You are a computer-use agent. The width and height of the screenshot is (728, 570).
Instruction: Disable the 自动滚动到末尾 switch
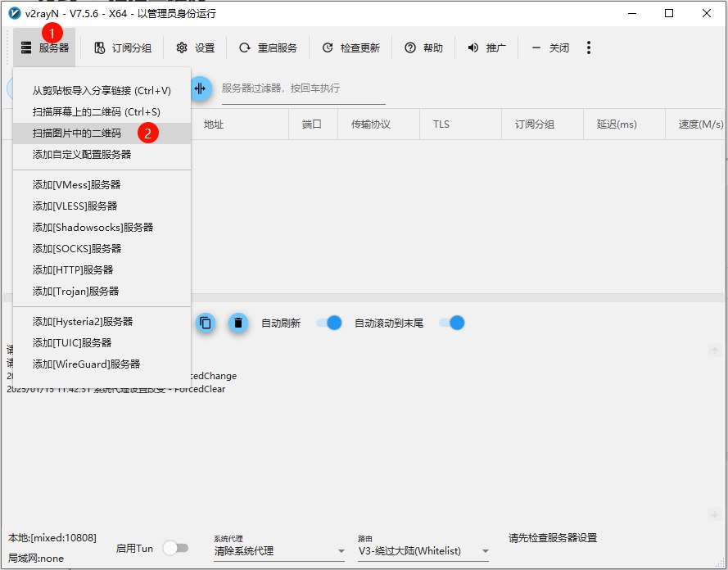[451, 323]
